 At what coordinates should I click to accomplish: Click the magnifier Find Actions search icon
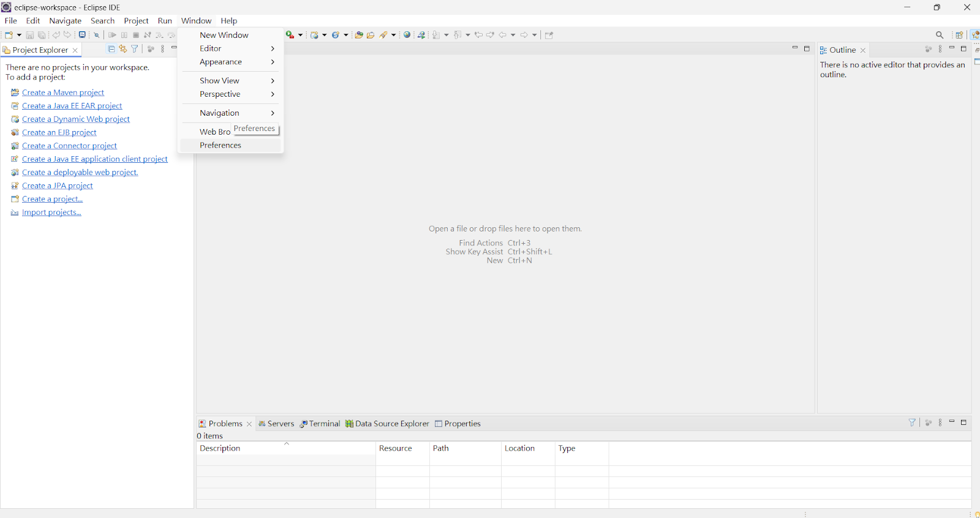click(x=940, y=35)
